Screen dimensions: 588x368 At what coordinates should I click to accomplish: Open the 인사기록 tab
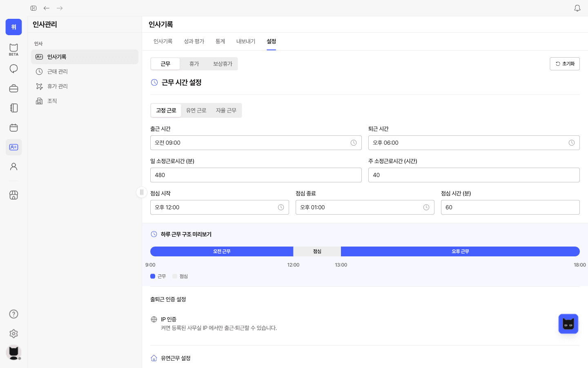163,41
